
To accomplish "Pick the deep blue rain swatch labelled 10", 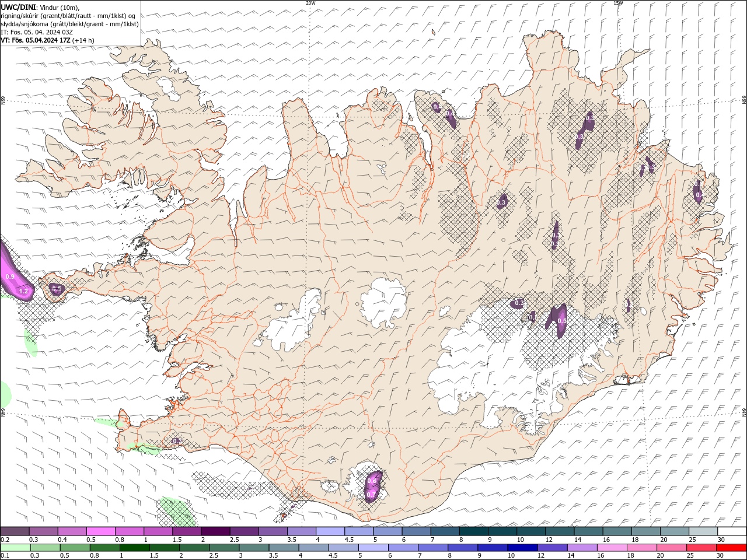I will pyautogui.click(x=522, y=548).
